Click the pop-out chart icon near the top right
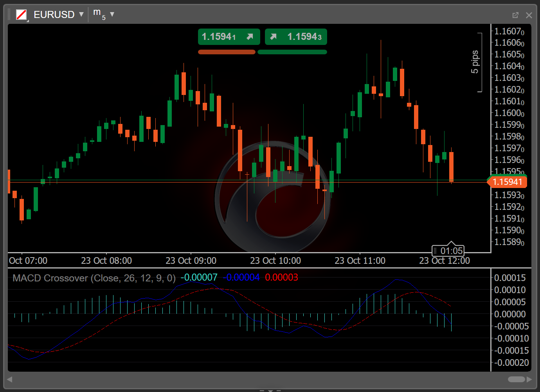Screen dimensions: 540x392 pos(516,15)
